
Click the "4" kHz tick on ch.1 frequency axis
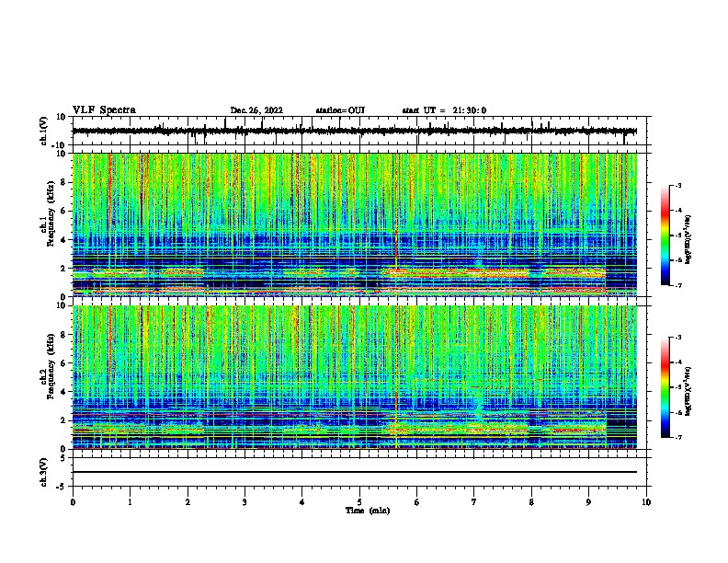coord(64,240)
